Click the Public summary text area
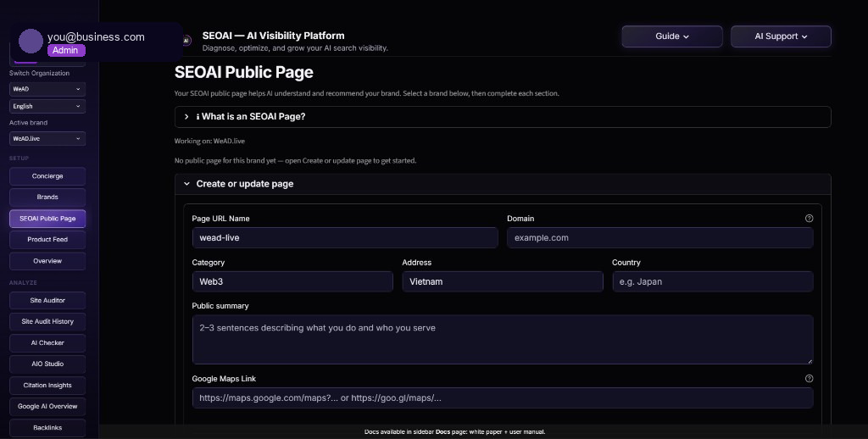The image size is (868, 439). [x=503, y=339]
